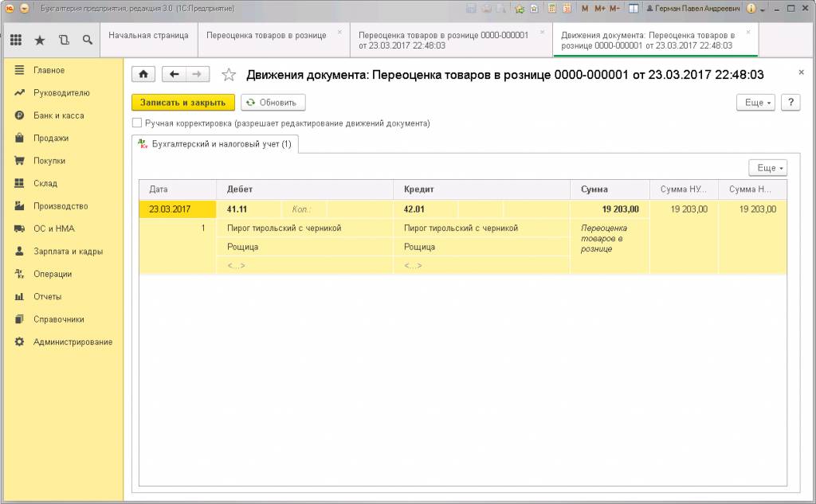Close the document movements form with X
This screenshot has width=816, height=504.
point(801,72)
